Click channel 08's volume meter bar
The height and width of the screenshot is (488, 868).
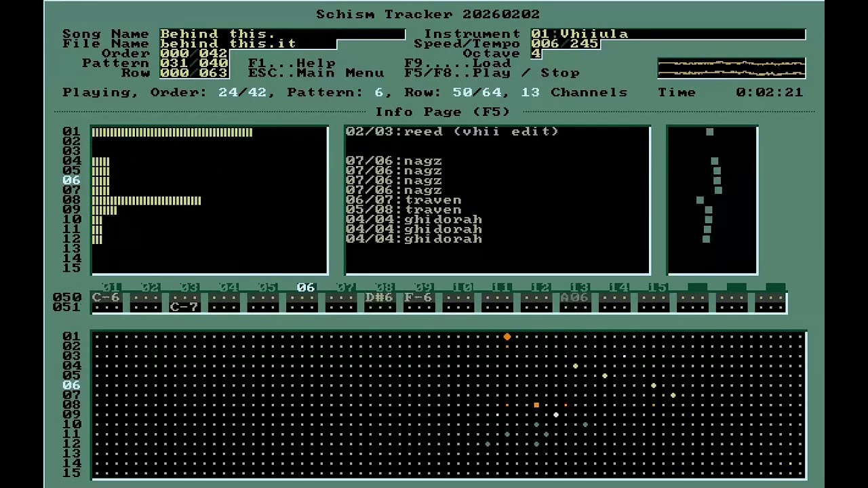(x=146, y=201)
